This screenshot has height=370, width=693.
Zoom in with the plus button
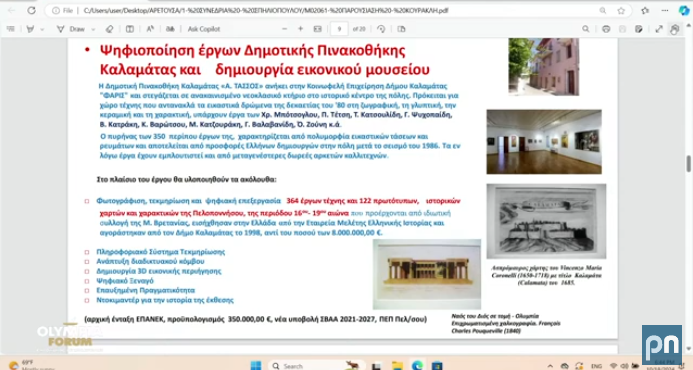(301, 29)
